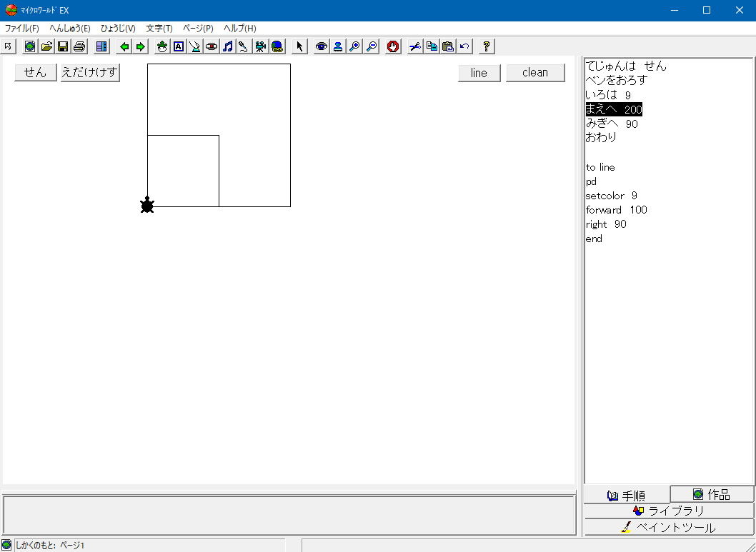Click the line button
756x552 pixels.
pyautogui.click(x=479, y=73)
